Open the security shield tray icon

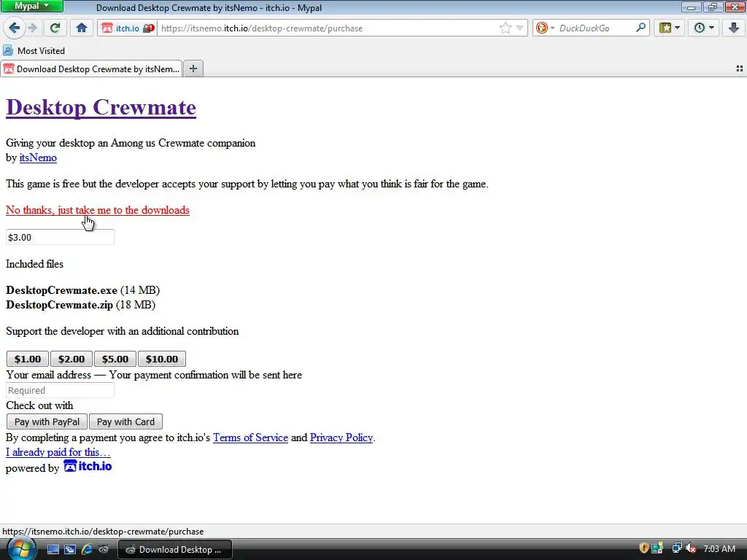[x=643, y=548]
